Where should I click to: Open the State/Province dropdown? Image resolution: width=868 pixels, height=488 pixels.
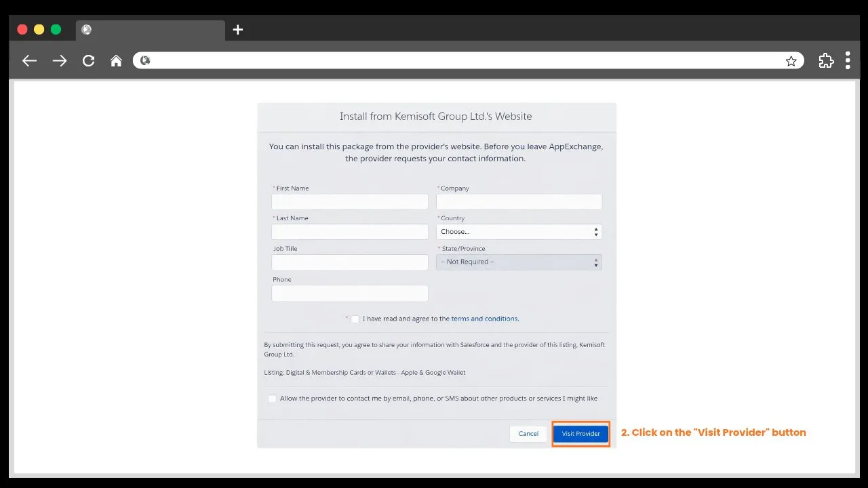click(519, 262)
